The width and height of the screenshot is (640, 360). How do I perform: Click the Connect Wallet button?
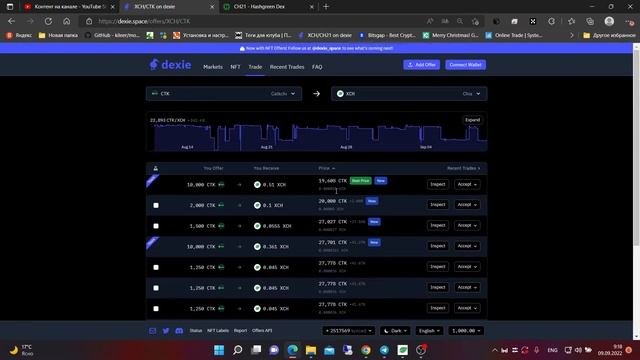pos(466,65)
